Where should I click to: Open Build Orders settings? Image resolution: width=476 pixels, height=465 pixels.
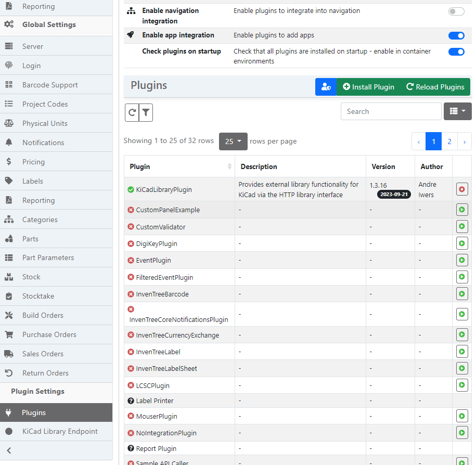tap(56, 315)
